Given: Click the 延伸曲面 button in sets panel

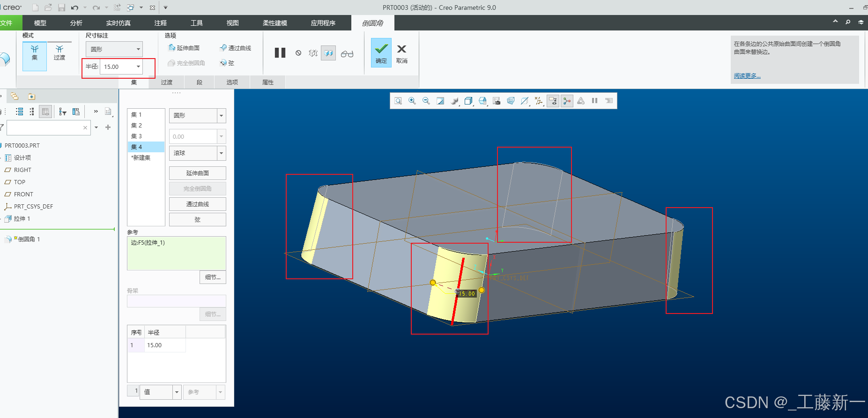Looking at the screenshot, I should pyautogui.click(x=198, y=173).
